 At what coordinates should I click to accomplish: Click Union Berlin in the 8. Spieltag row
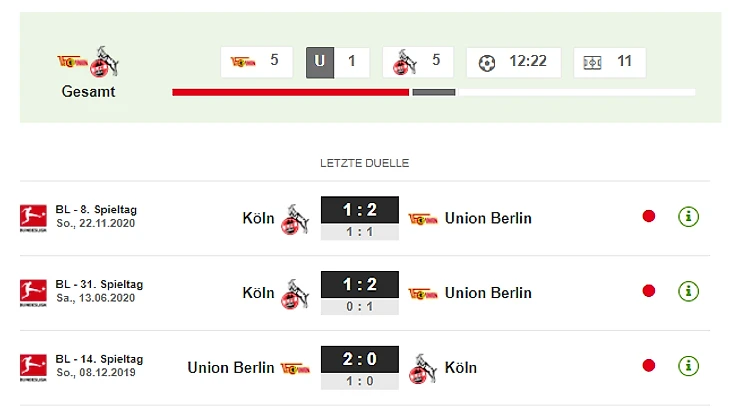(x=488, y=218)
